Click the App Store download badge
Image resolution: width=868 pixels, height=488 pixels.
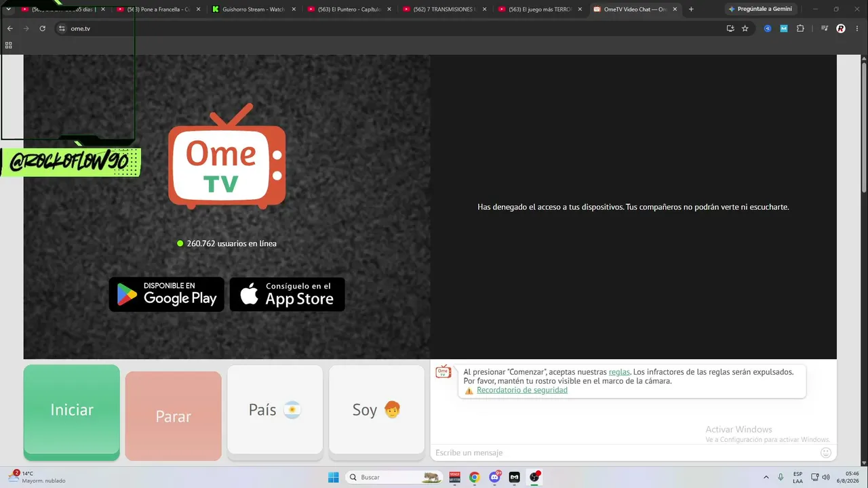click(288, 295)
